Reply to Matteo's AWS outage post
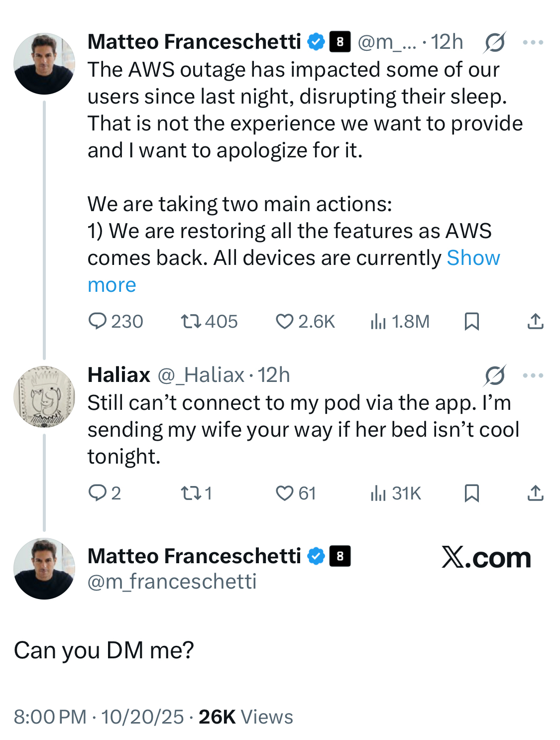The height and width of the screenshot is (740, 560). click(x=98, y=321)
